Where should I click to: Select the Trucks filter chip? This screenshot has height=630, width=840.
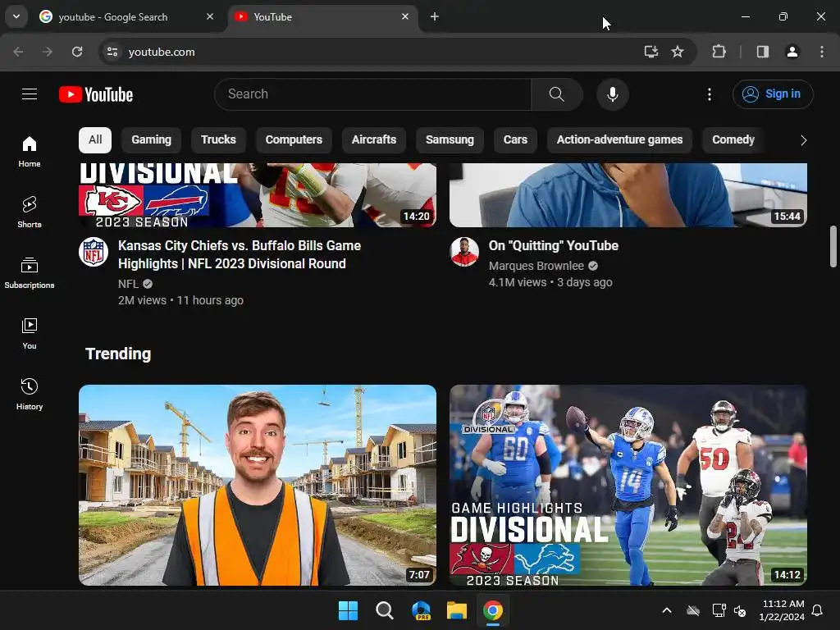pos(218,139)
